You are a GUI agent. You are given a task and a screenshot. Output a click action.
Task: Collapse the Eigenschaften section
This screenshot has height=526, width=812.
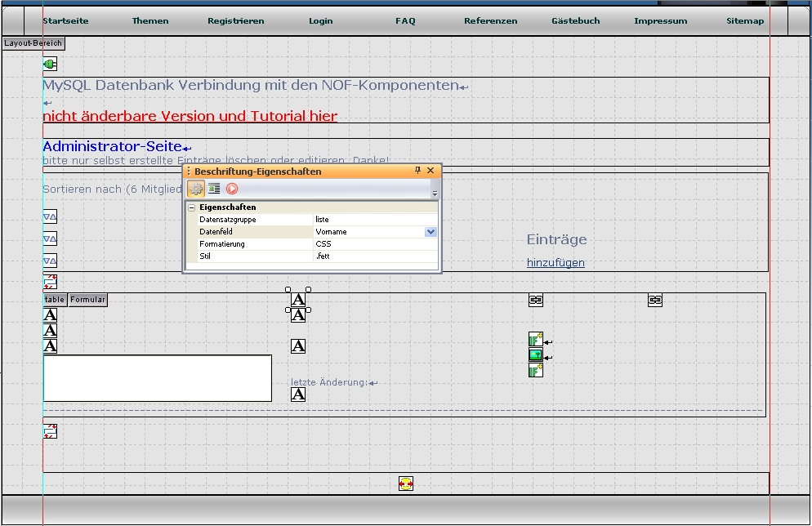point(192,207)
